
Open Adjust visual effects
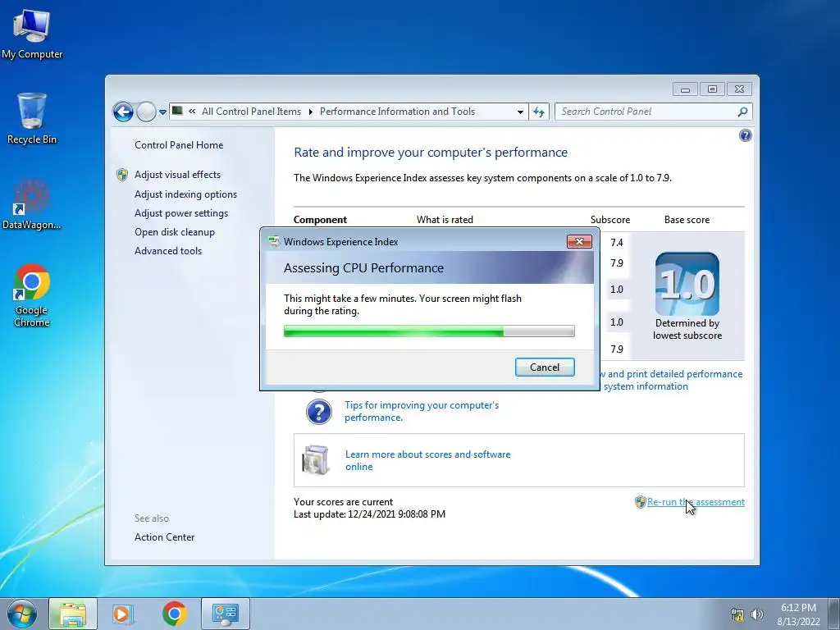[177, 175]
